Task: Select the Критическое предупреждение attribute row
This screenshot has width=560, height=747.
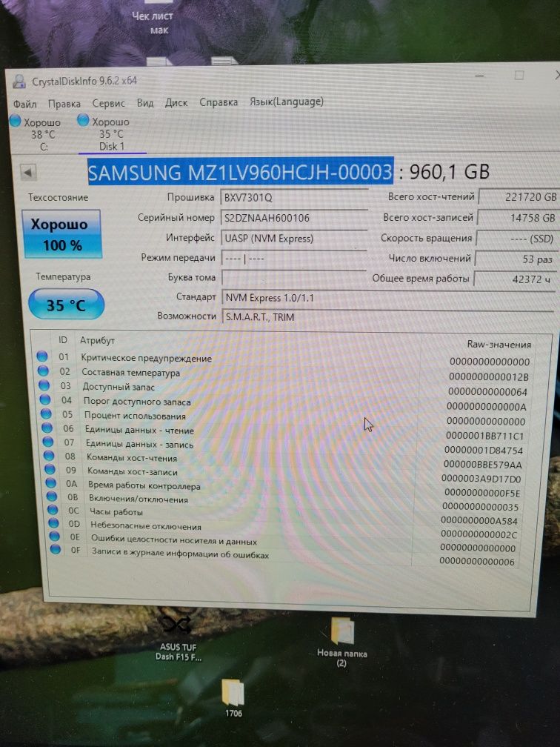Action: (x=283, y=359)
